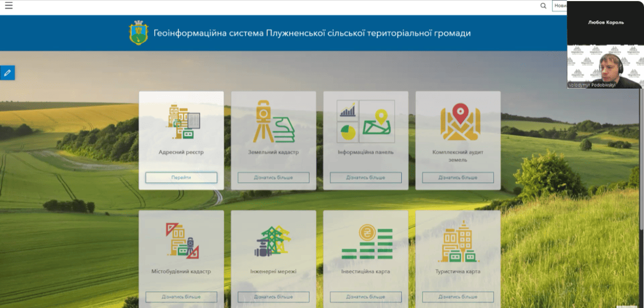Viewport: 644px width, 308px height.
Task: Click the magnifying glass search icon
Action: coord(543,6)
